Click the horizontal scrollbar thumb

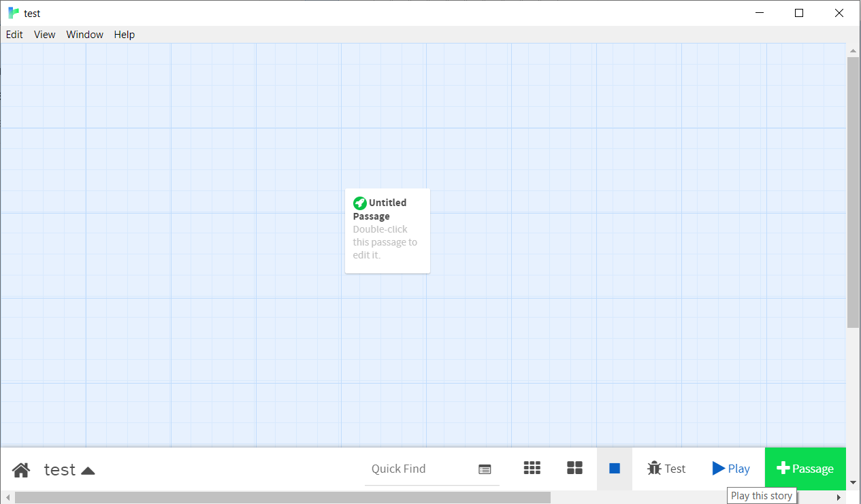(282, 498)
